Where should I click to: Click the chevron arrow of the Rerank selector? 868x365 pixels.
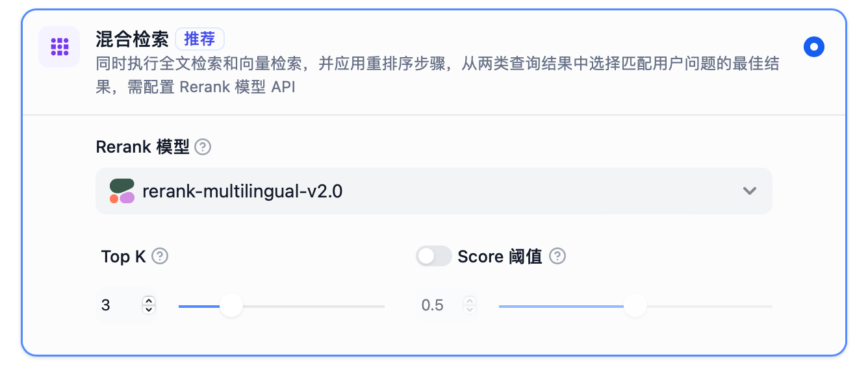click(x=750, y=191)
